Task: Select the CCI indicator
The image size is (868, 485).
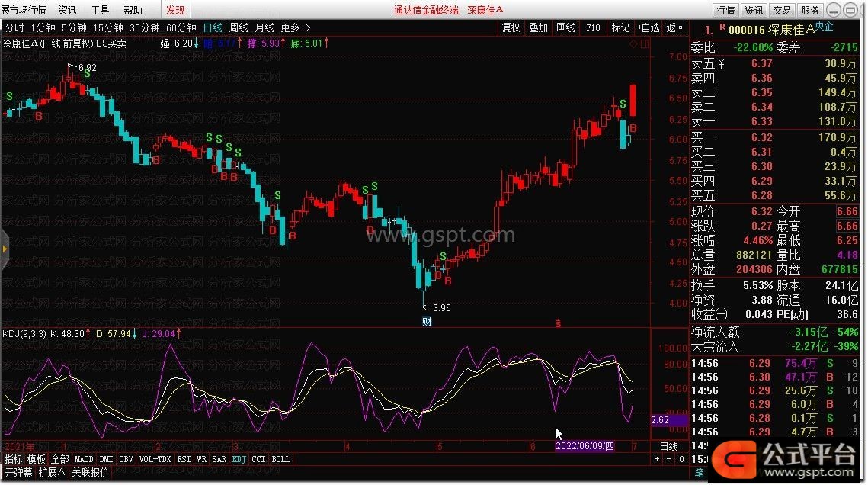Action: pyautogui.click(x=258, y=459)
